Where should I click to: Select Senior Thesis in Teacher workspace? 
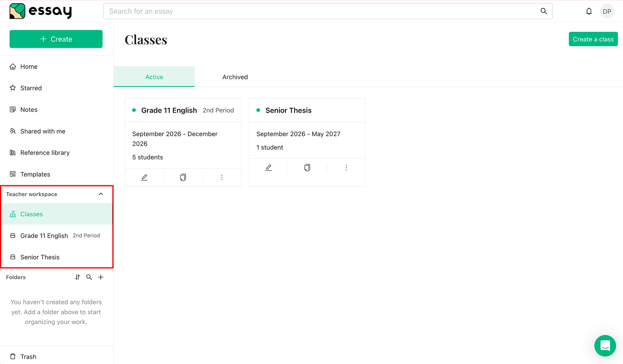tap(56, 257)
